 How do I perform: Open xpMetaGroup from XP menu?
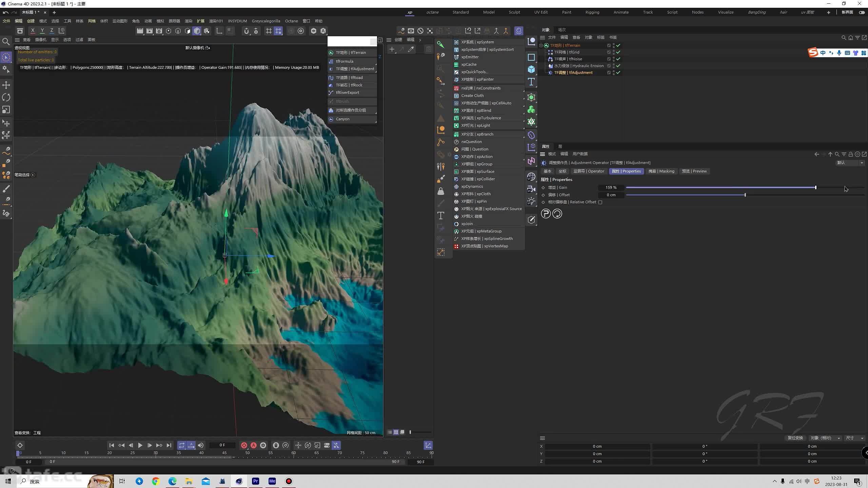481,231
